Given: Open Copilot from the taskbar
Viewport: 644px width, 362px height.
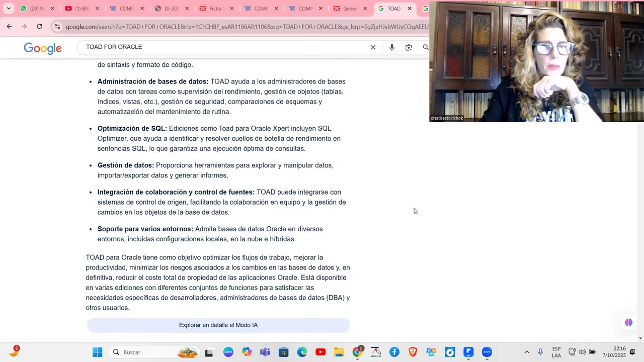Looking at the screenshot, I should click(247, 352).
